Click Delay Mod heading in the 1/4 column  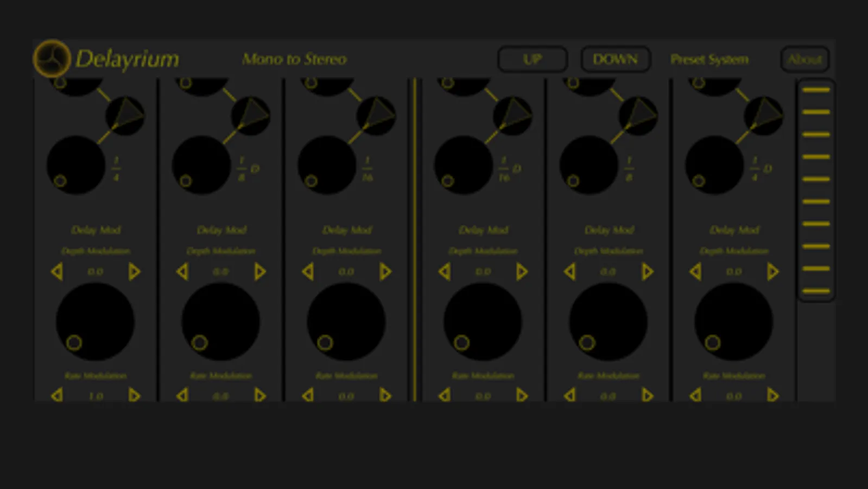(96, 230)
